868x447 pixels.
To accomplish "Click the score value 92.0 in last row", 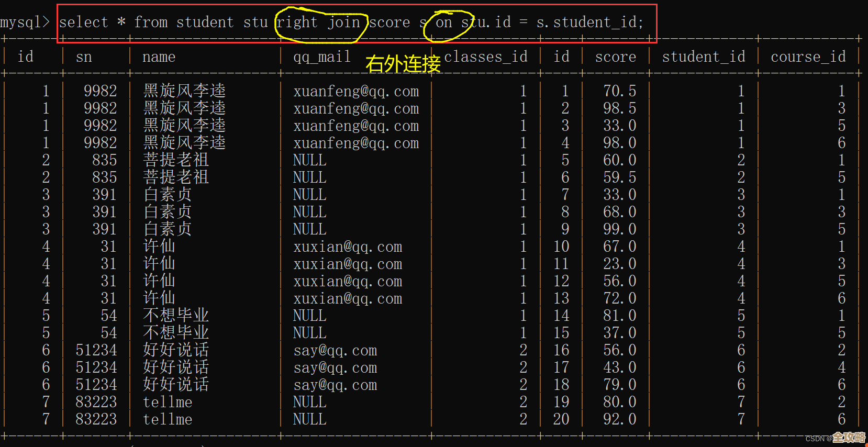I will click(619, 419).
